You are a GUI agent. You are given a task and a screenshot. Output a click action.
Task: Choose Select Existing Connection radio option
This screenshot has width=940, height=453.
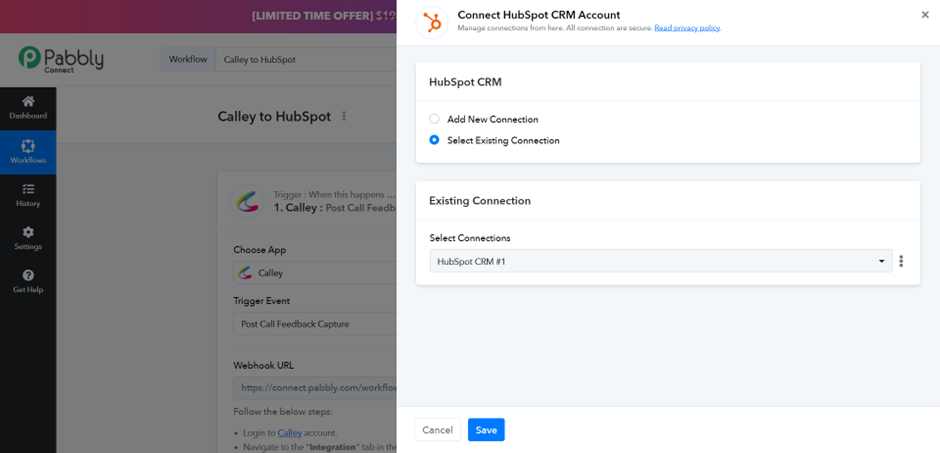coord(434,140)
